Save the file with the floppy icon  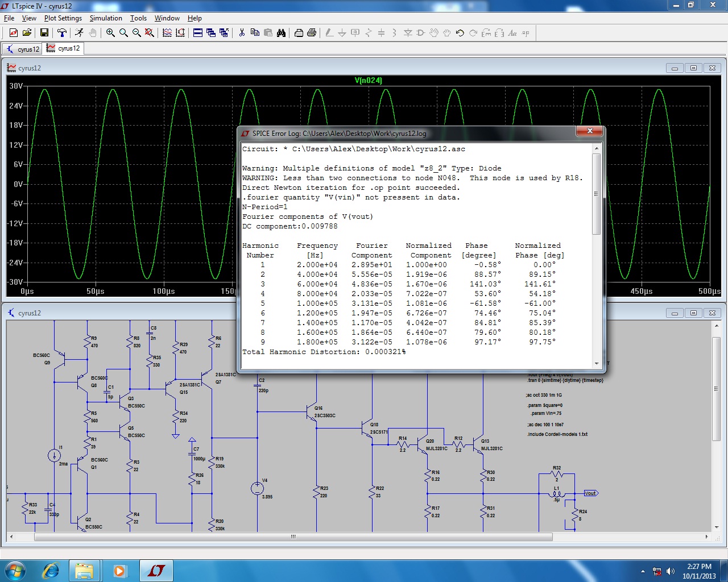pyautogui.click(x=44, y=33)
